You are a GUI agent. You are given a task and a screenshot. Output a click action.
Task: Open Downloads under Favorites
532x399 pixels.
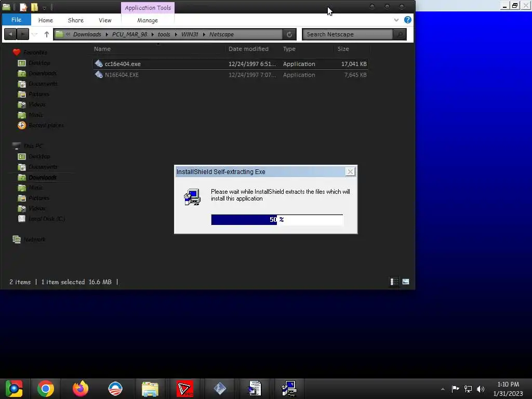pyautogui.click(x=43, y=73)
